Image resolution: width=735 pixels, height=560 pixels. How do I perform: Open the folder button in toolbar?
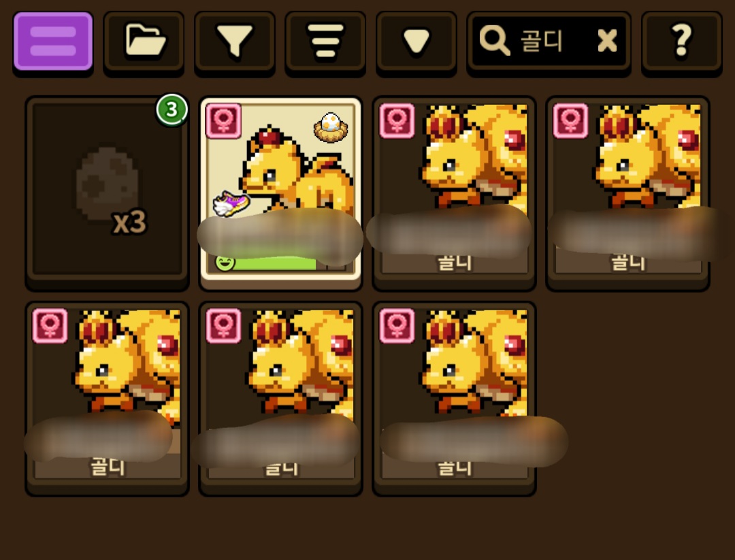tap(144, 42)
